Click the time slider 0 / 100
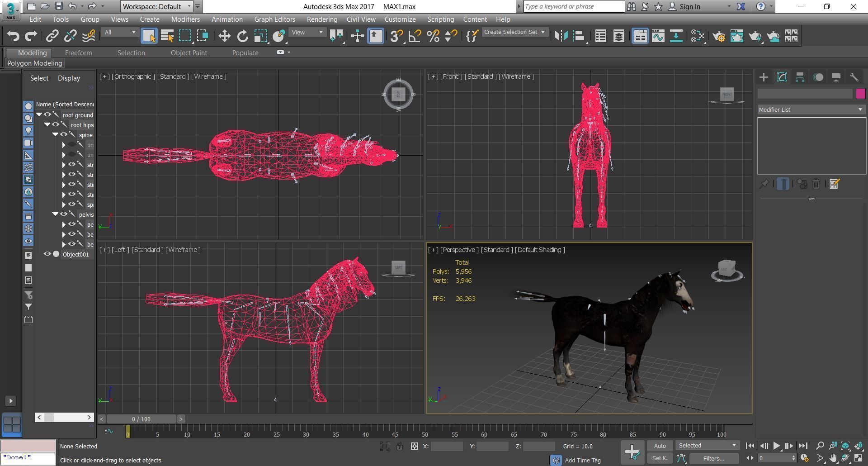868x466 pixels. [141, 419]
